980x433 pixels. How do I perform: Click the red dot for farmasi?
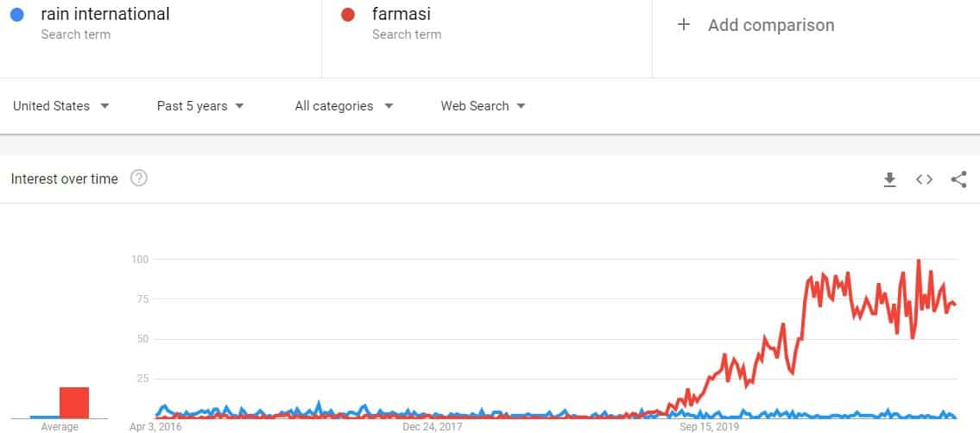[x=348, y=15]
